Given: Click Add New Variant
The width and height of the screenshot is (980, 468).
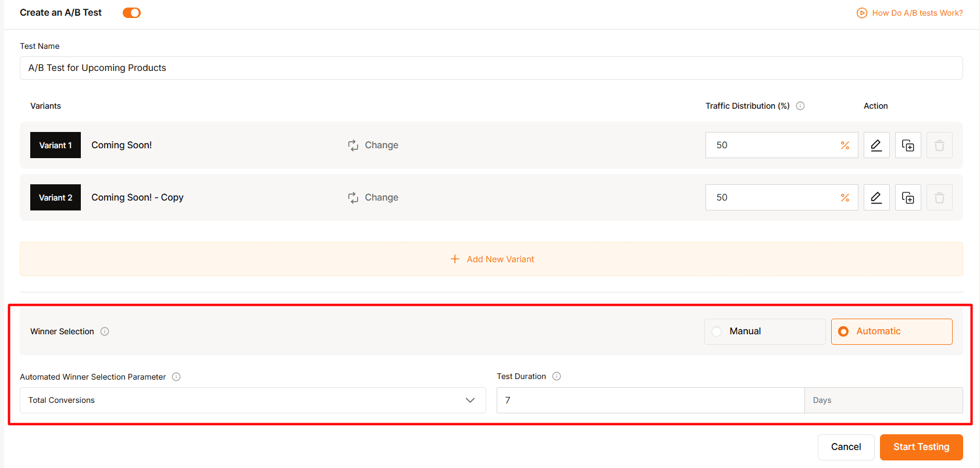Looking at the screenshot, I should 491,259.
